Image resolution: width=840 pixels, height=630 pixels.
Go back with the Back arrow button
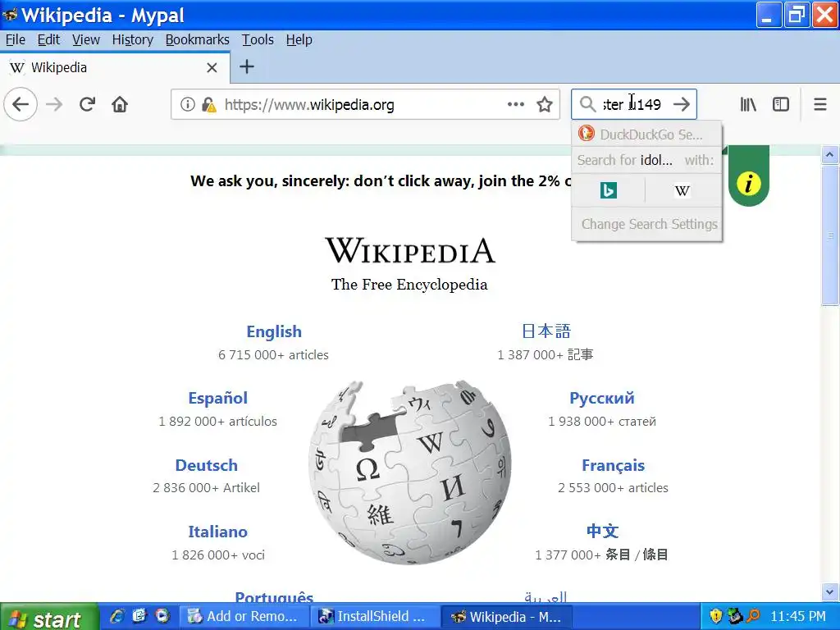(21, 104)
